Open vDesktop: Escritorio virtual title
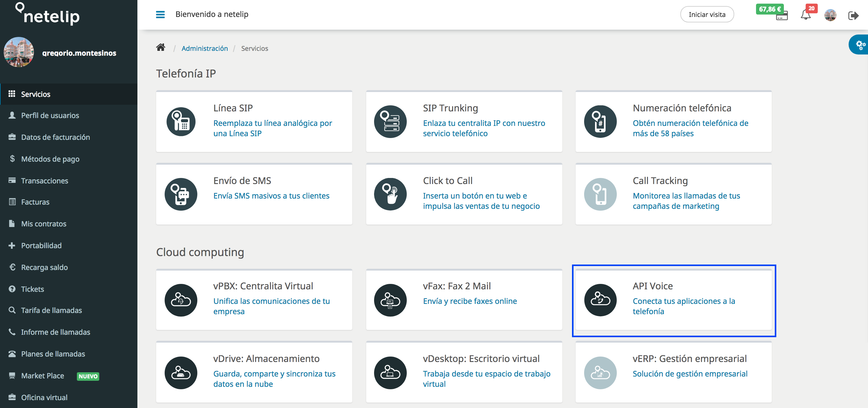This screenshot has width=868, height=408. 481,358
